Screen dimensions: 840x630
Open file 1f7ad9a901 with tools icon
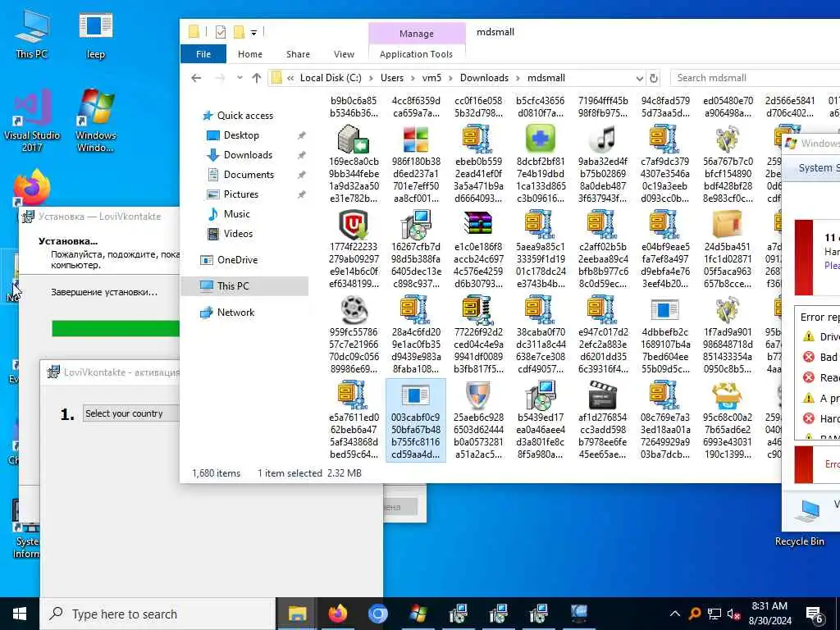click(x=728, y=335)
